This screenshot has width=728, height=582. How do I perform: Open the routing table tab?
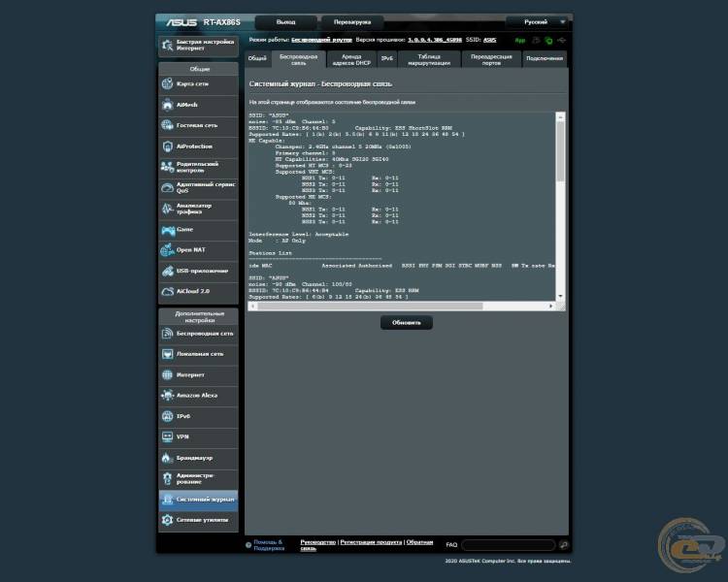pos(429,59)
